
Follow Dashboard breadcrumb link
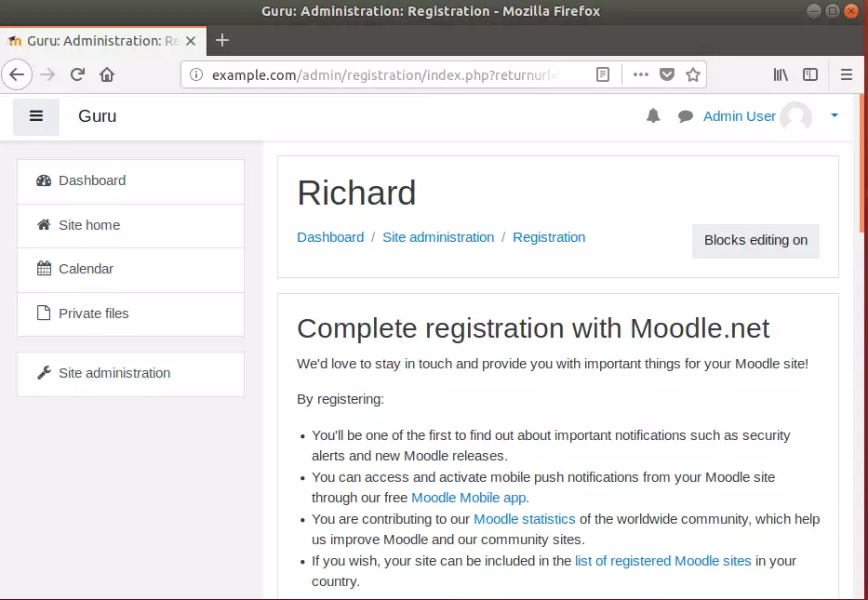point(330,237)
